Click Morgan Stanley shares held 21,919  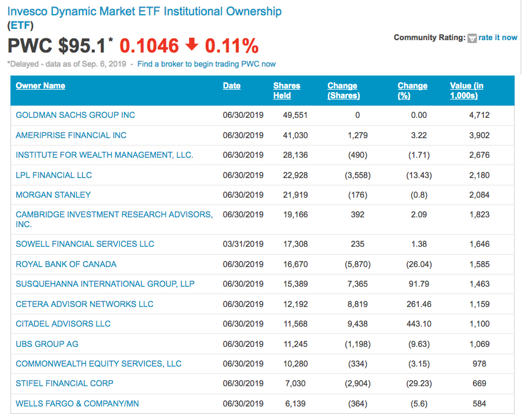tap(295, 195)
